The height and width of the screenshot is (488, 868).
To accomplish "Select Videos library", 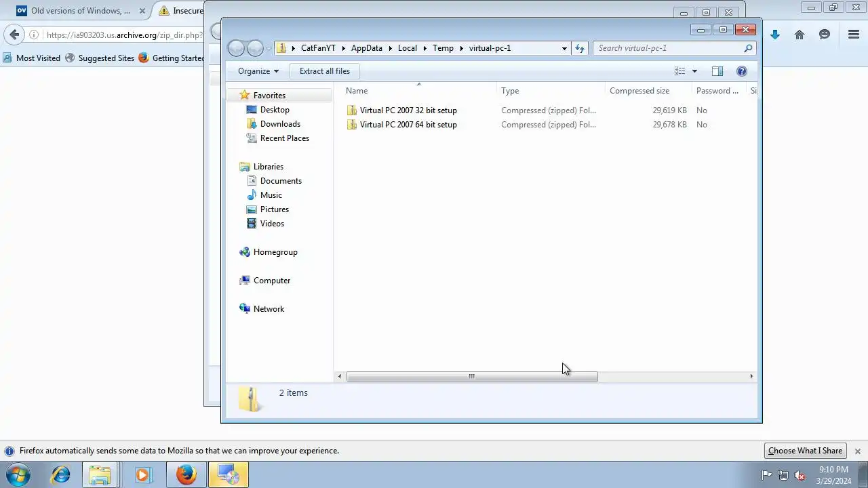I will coord(272,224).
